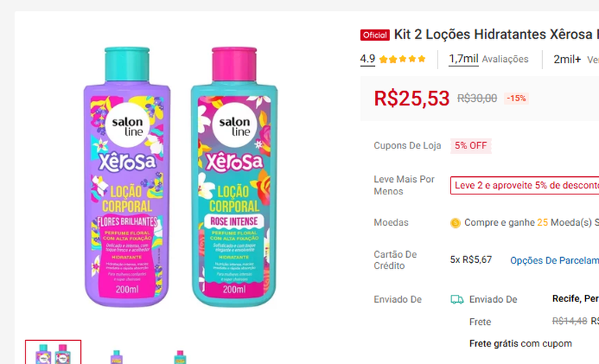Open Opções De Parcelamento link
Image resolution: width=599 pixels, height=364 pixels.
pyautogui.click(x=555, y=261)
